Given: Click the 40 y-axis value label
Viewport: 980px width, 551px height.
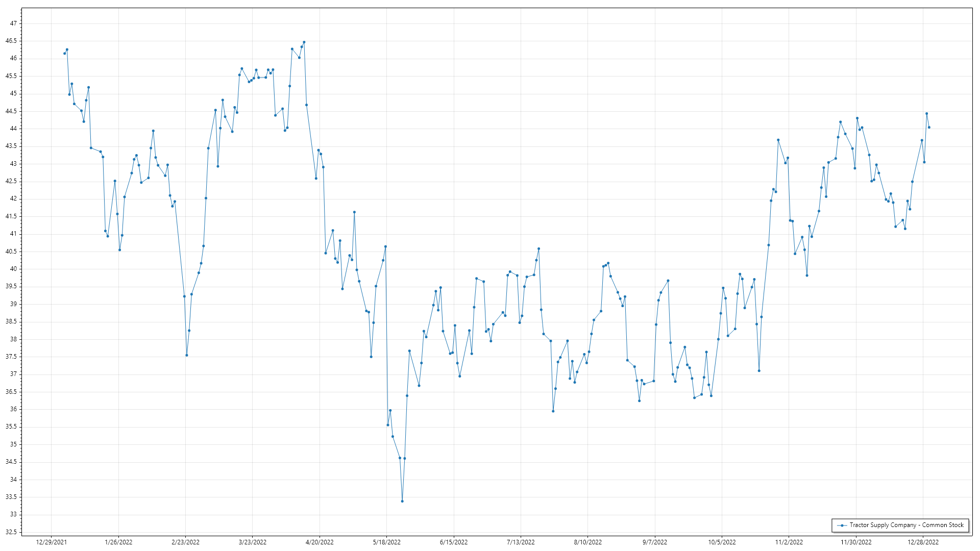Looking at the screenshot, I should (x=13, y=269).
